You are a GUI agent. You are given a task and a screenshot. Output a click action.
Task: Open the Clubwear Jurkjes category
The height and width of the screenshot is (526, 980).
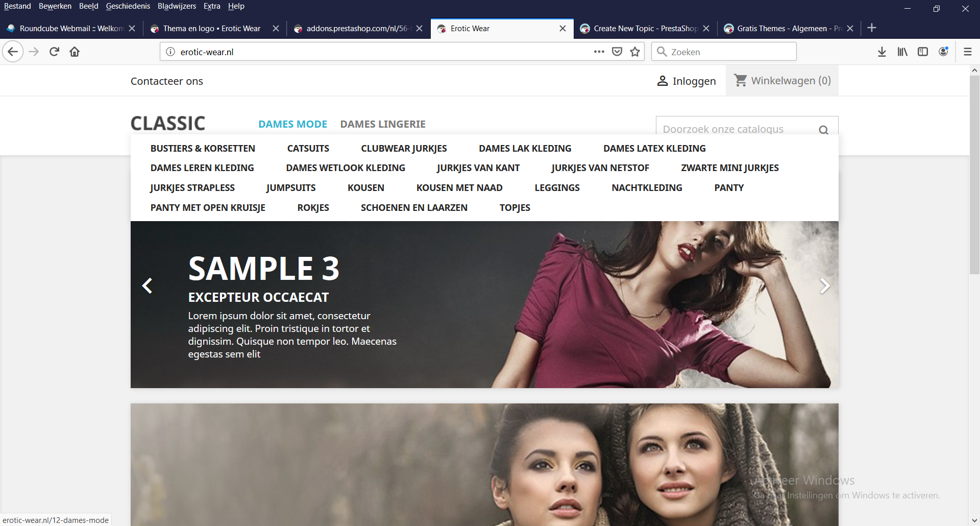point(404,149)
